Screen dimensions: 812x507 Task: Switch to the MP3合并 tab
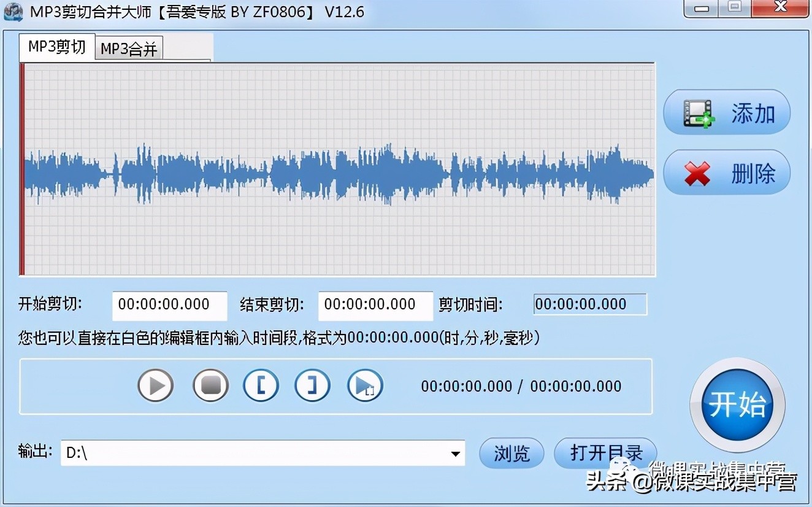point(128,46)
